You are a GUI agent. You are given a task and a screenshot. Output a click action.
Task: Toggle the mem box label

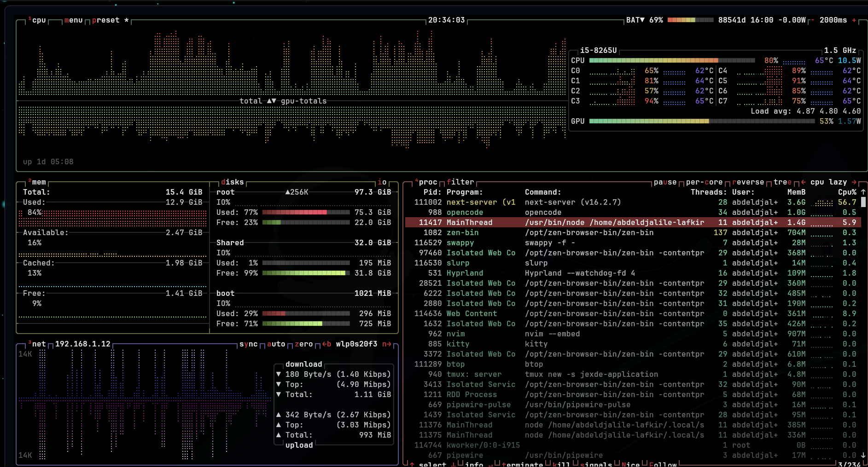point(37,182)
